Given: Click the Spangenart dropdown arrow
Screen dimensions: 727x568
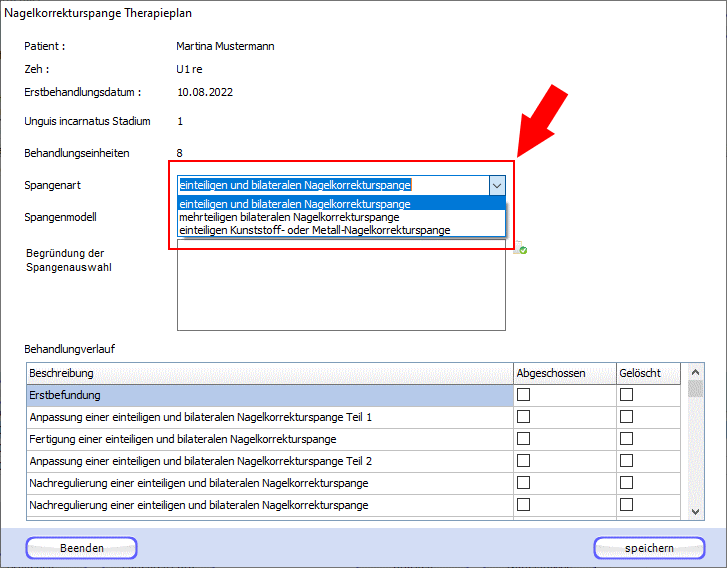Looking at the screenshot, I should [x=496, y=185].
